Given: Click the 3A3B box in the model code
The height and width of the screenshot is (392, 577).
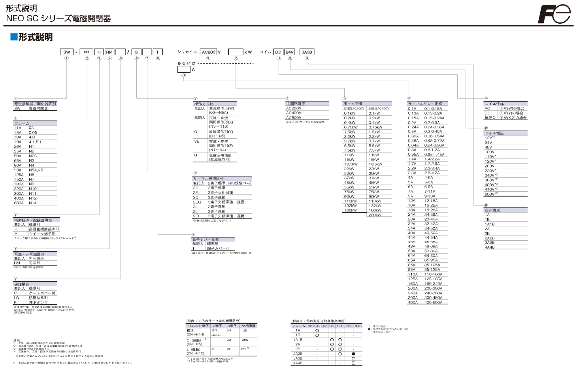Looking at the screenshot, I should tap(307, 52).
